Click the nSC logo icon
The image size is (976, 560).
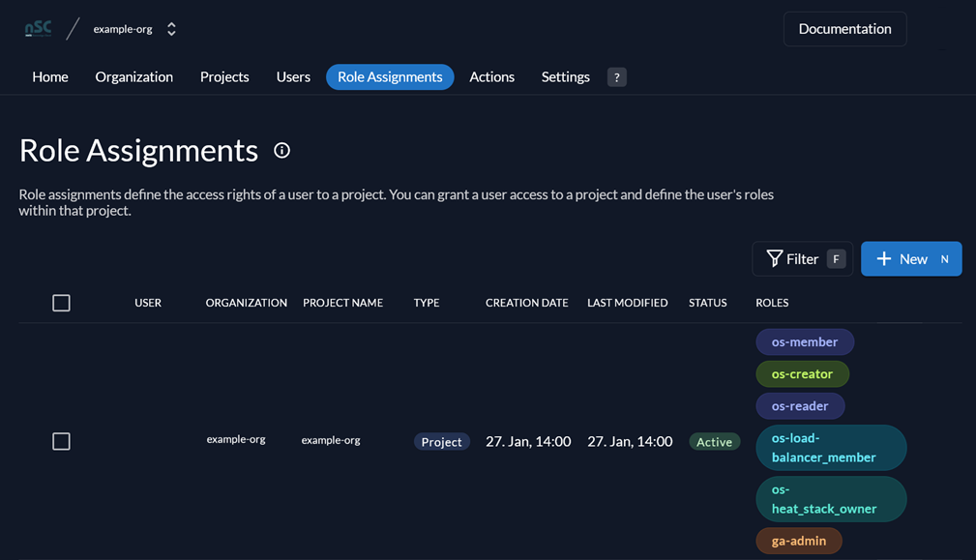point(38,29)
